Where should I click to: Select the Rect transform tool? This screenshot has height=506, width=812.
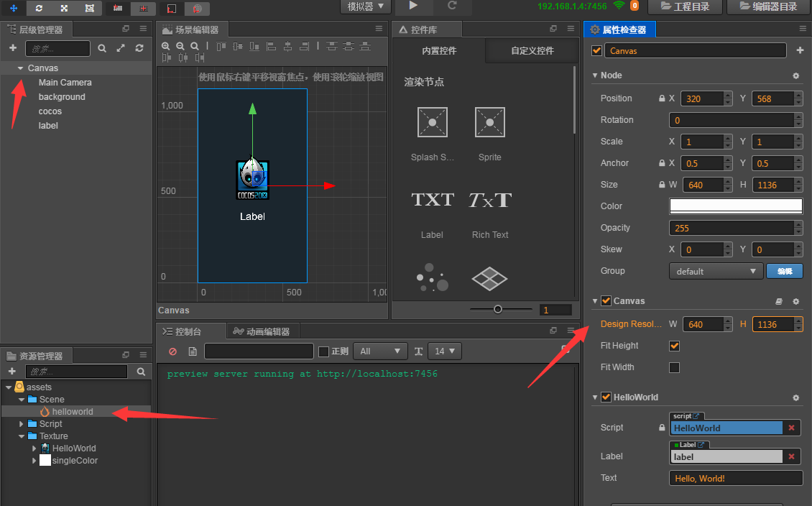(x=90, y=8)
